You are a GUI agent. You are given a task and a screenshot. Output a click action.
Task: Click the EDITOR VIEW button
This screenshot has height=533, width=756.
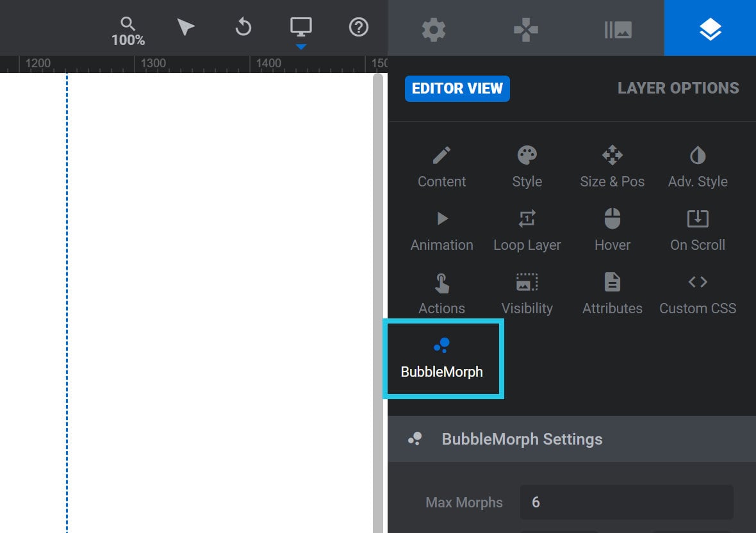click(x=457, y=88)
